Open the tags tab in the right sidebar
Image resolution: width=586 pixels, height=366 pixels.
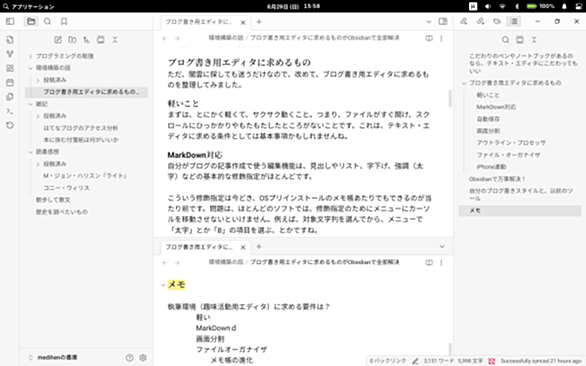[497, 21]
